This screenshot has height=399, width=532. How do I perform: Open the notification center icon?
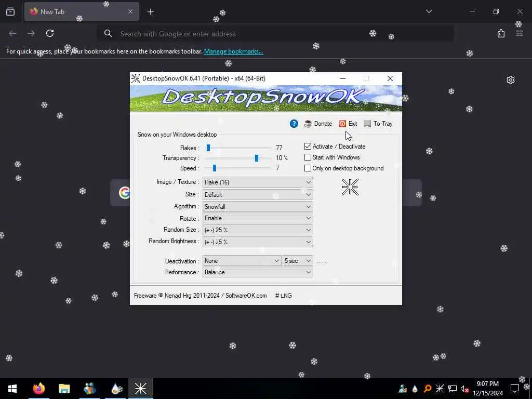(x=515, y=389)
